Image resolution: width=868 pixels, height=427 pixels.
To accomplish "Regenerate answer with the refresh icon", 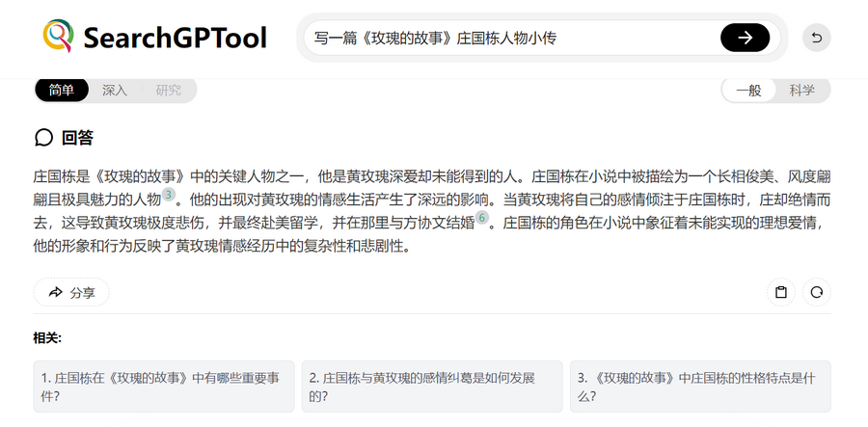I will [816, 292].
